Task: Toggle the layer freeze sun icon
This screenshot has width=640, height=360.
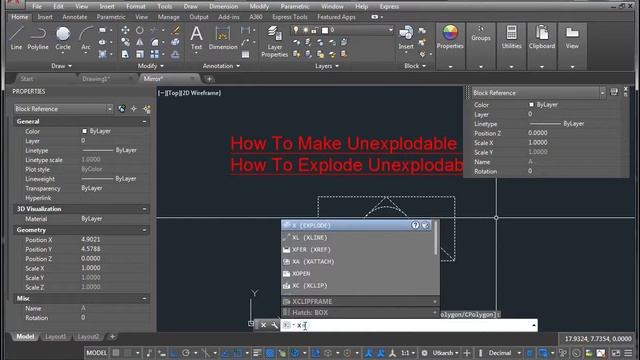Action: 305,30
